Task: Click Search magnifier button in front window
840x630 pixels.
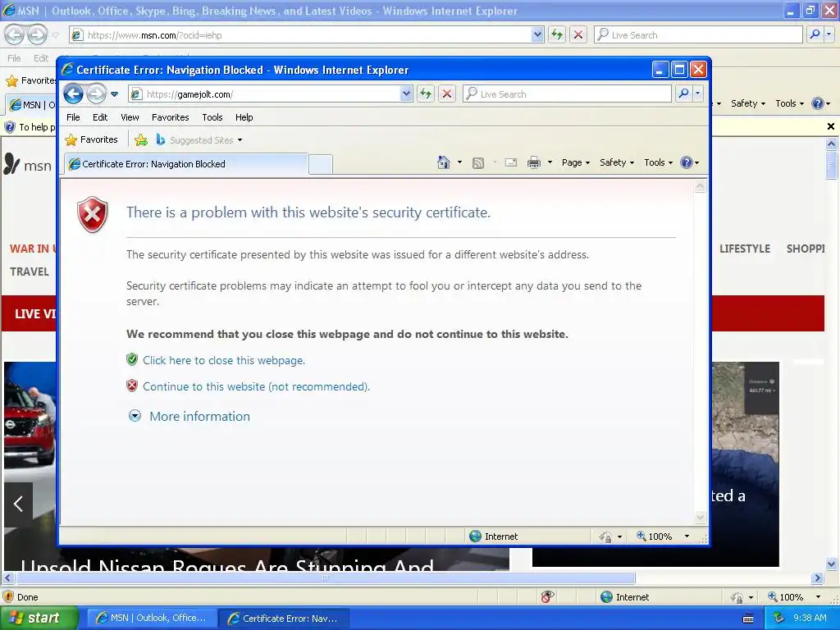Action: [683, 94]
